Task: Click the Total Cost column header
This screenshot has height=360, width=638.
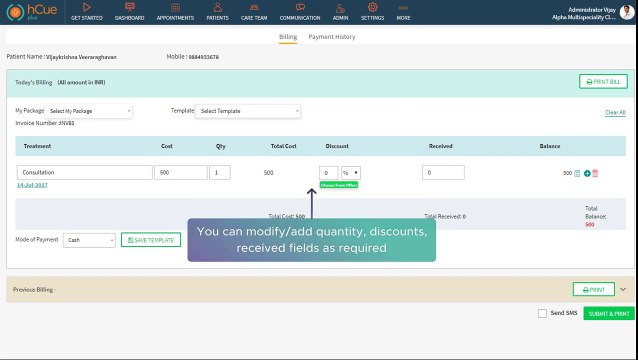Action: point(284,146)
